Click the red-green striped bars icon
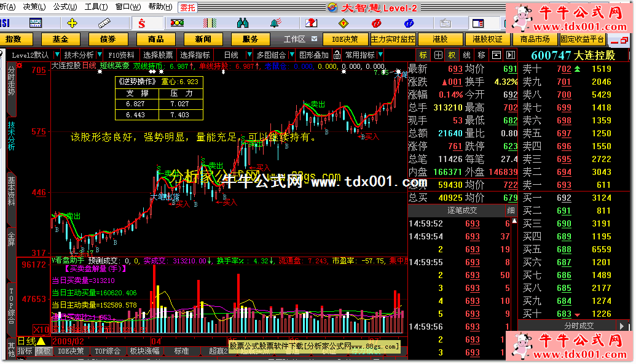Screen dimensions: 636x364 [210, 23]
